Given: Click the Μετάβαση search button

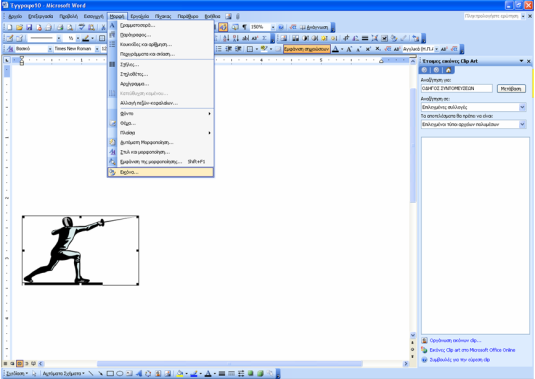Looking at the screenshot, I should (511, 89).
